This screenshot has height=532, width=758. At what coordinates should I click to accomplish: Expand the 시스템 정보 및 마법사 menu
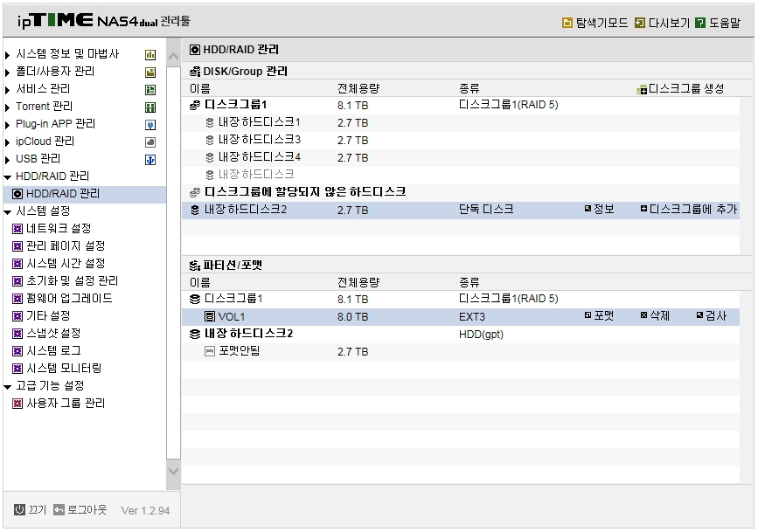click(x=7, y=55)
